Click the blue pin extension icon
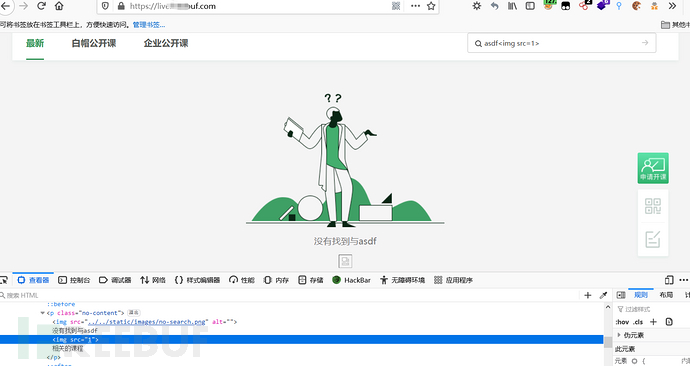 click(x=619, y=6)
